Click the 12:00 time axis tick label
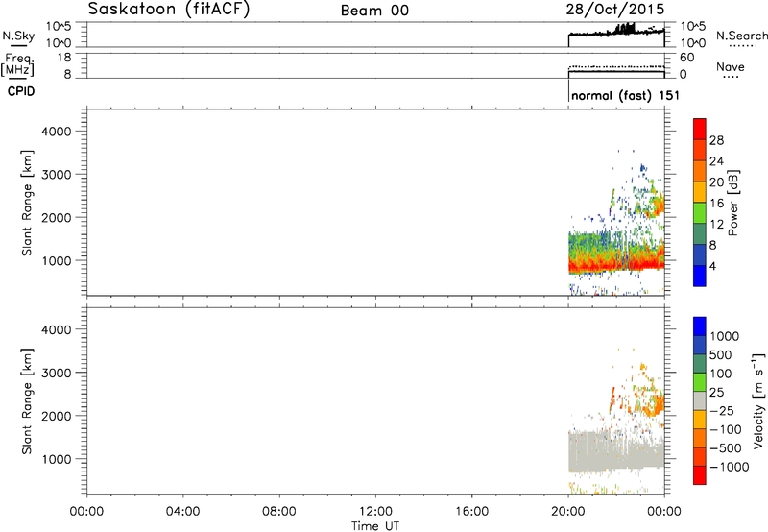The height and width of the screenshot is (532, 768). [375, 511]
